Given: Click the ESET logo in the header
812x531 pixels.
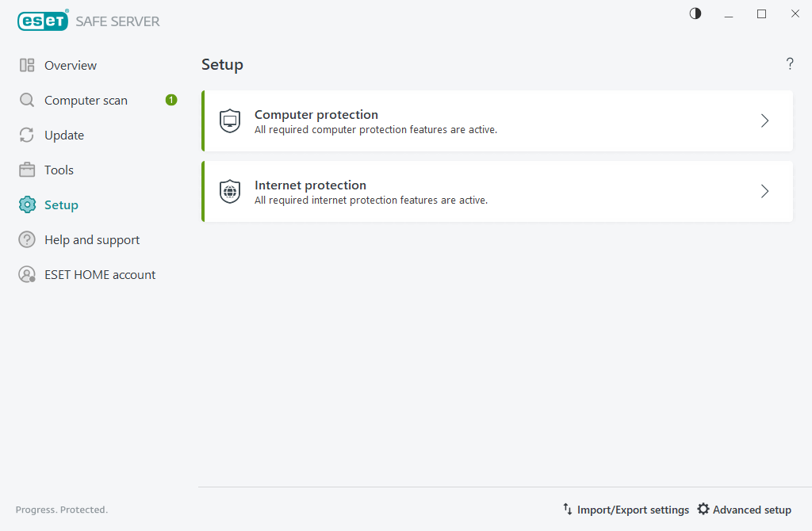Looking at the screenshot, I should [x=43, y=21].
